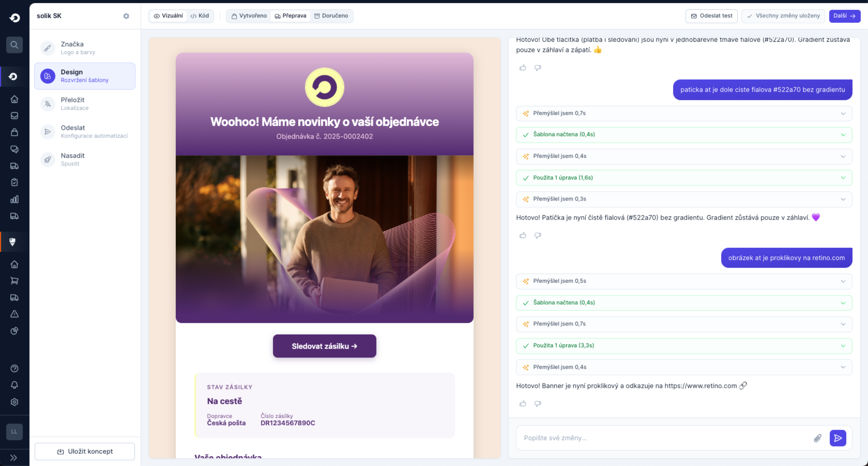Image resolution: width=868 pixels, height=466 pixels.
Task: Click the attachment paperclip icon
Action: click(817, 438)
